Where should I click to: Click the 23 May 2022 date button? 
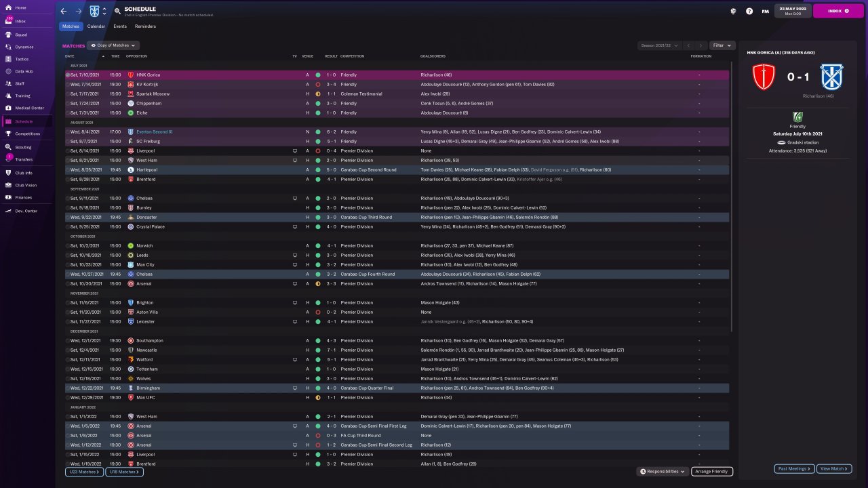click(792, 11)
